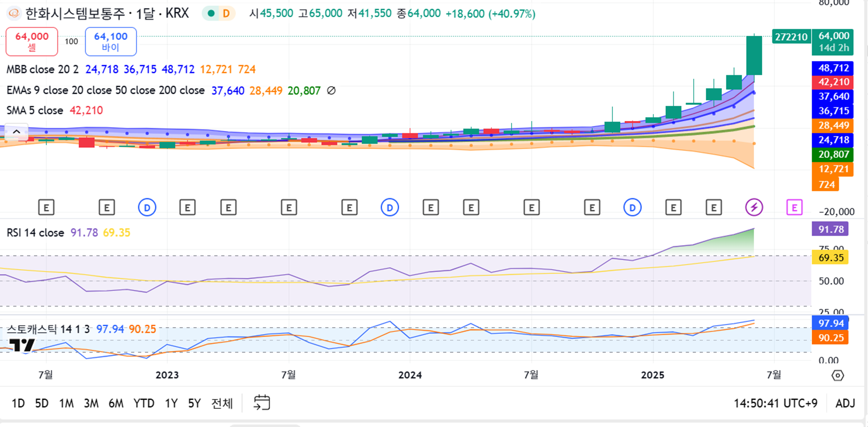Set chart range to 6M

[116, 403]
